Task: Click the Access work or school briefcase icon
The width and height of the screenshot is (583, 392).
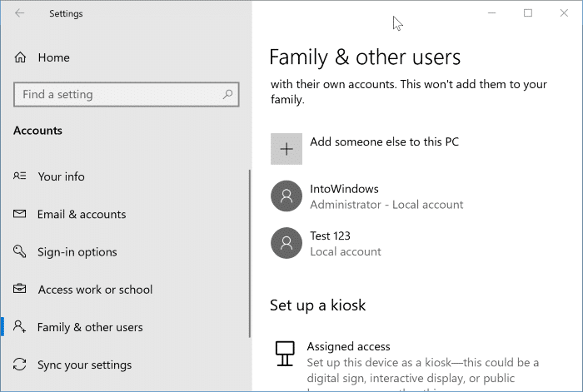Action: click(x=21, y=290)
